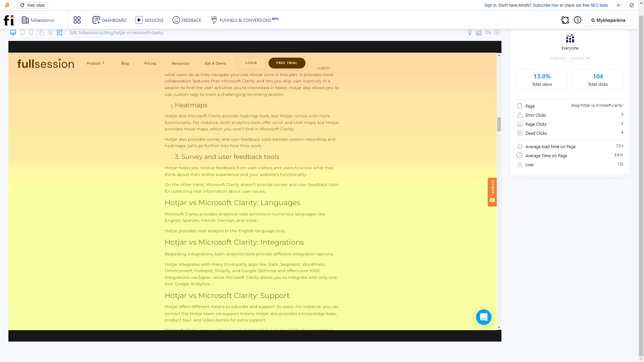The image size is (644, 362).
Task: Click the info circle icon
Action: 578,20
